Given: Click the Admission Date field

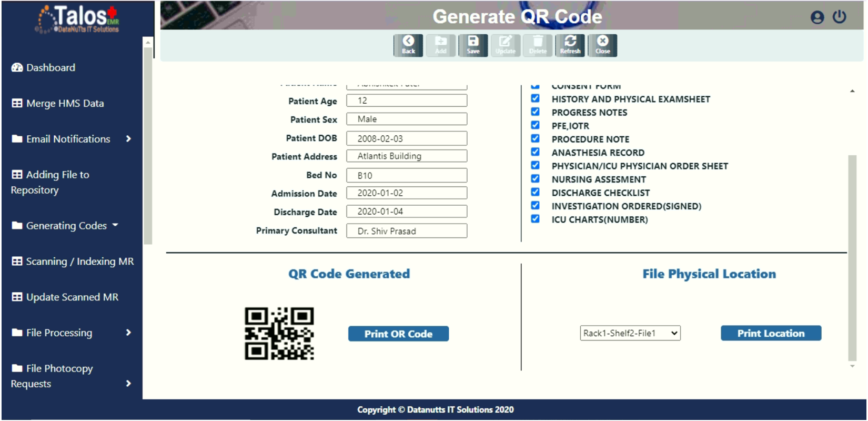Looking at the screenshot, I should (x=407, y=193).
